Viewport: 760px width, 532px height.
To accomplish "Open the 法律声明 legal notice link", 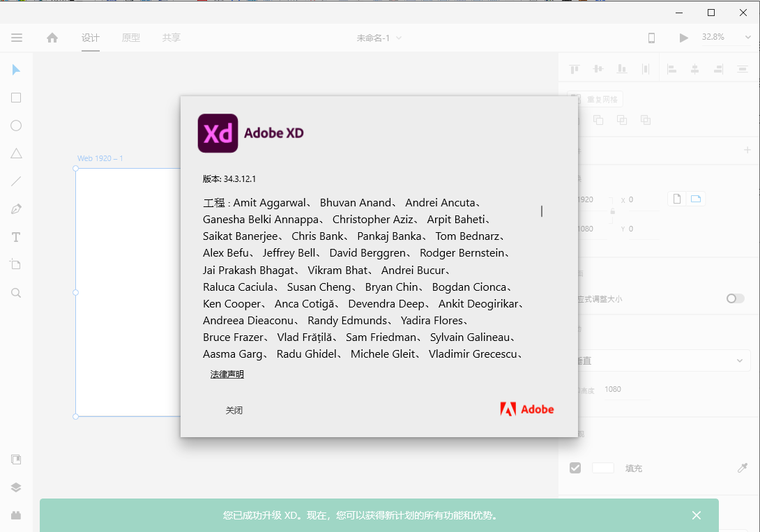I will click(x=227, y=374).
